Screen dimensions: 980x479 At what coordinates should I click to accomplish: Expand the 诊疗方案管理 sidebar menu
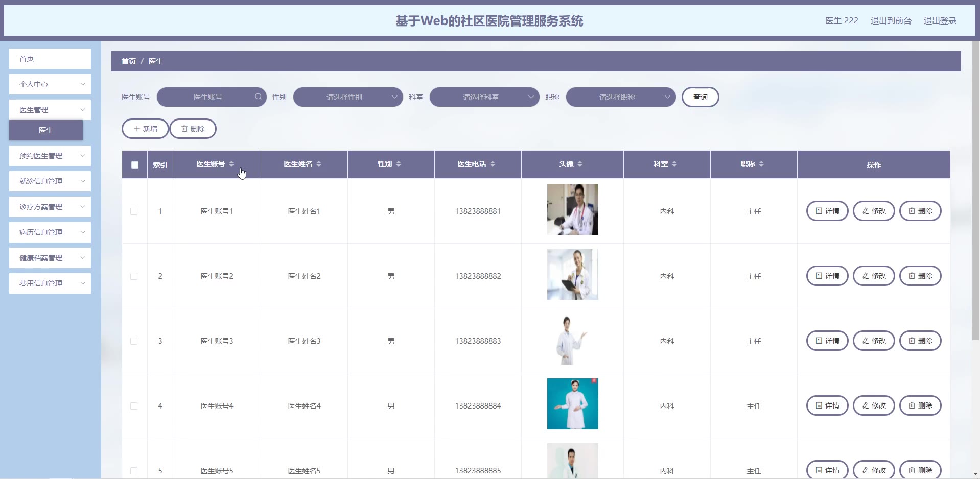coord(50,207)
